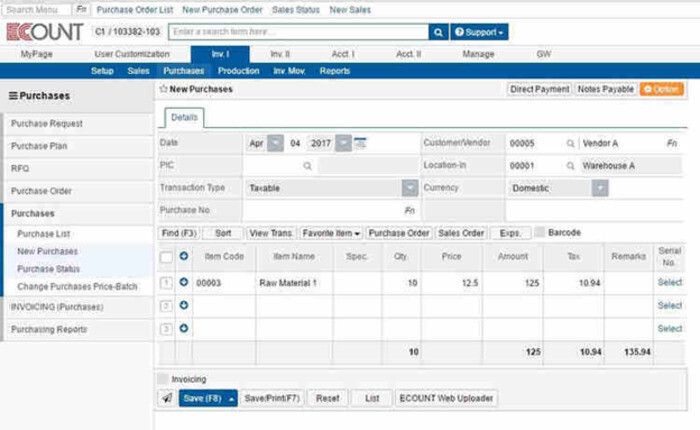The image size is (700, 430).
Task: Open the calendar date picker icon
Action: 360,143
